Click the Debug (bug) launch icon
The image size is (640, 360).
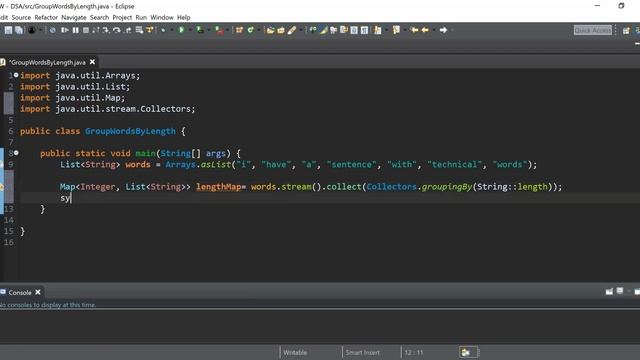[x=163, y=30]
